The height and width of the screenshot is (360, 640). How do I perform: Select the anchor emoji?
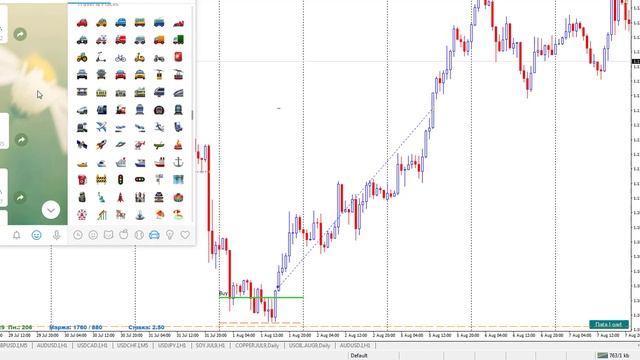pyautogui.click(x=178, y=162)
